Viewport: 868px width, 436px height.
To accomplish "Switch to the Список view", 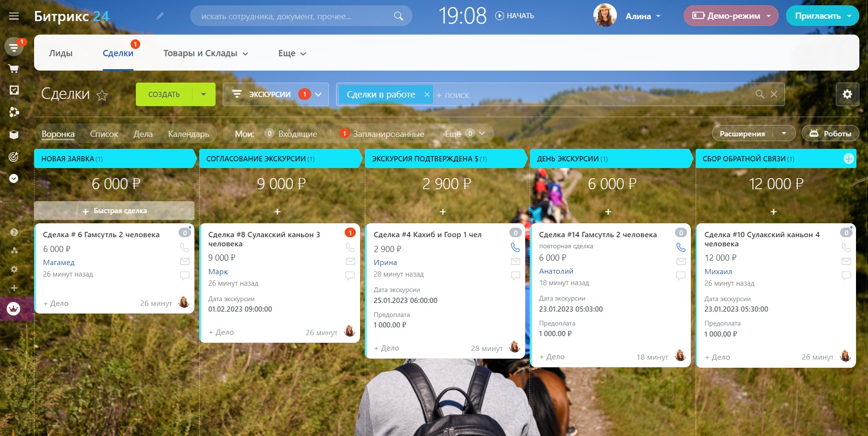I will coord(104,134).
